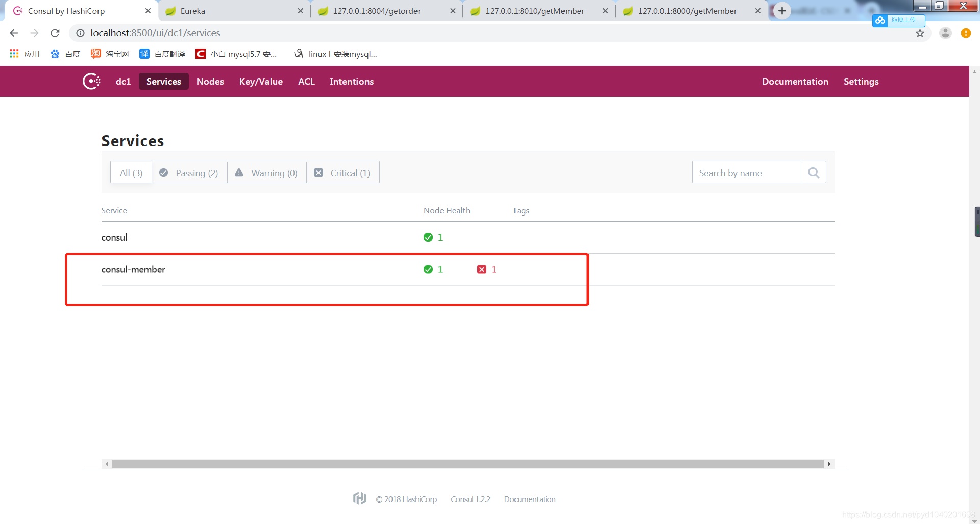
Task: Click the Tags column header
Action: click(521, 210)
